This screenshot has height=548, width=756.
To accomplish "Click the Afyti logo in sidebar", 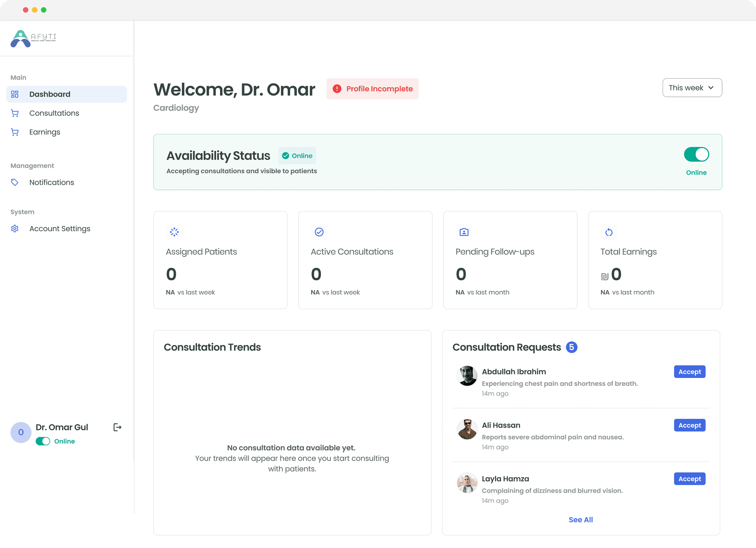I will [x=33, y=39].
